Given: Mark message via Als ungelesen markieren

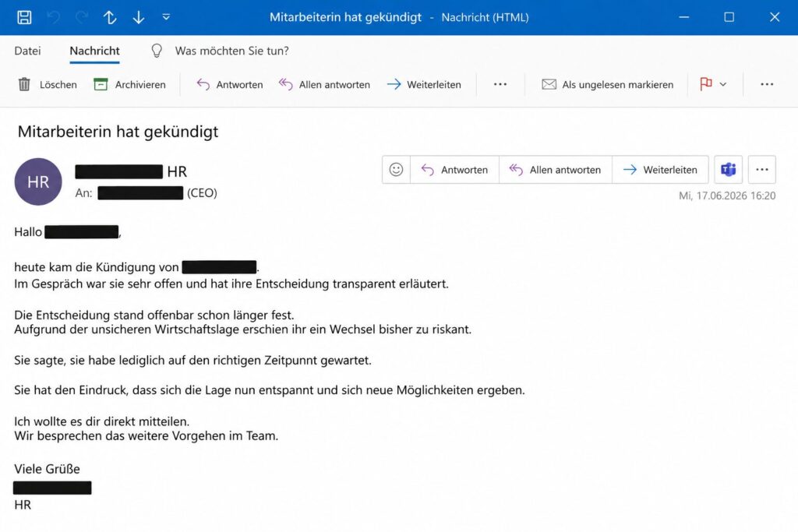Looking at the screenshot, I should (x=608, y=84).
